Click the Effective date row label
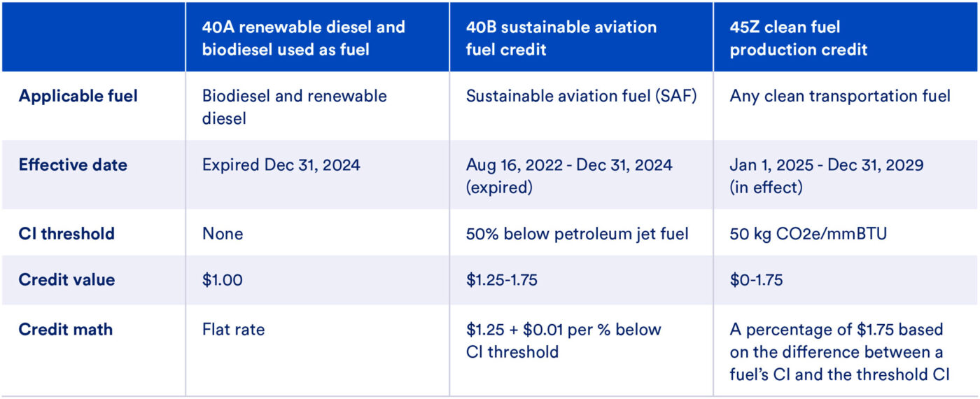The width and height of the screenshot is (980, 399). pos(73,165)
